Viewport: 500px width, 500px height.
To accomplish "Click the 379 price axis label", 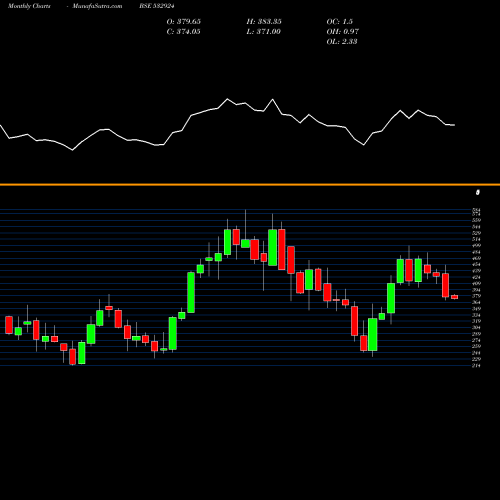I will 476,296.
